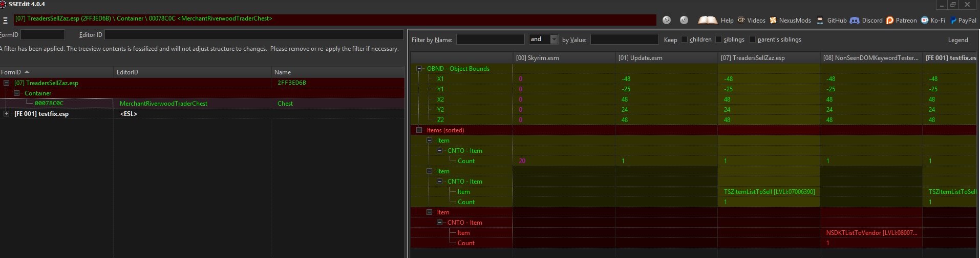The width and height of the screenshot is (980, 258).
Task: Click the <ESL> cell
Action: [x=129, y=113]
